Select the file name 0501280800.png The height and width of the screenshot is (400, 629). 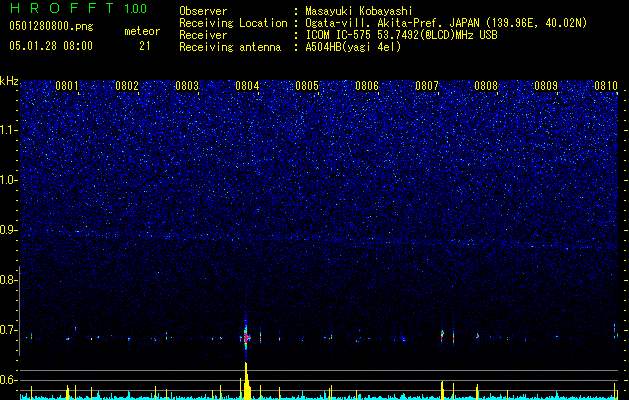click(51, 26)
